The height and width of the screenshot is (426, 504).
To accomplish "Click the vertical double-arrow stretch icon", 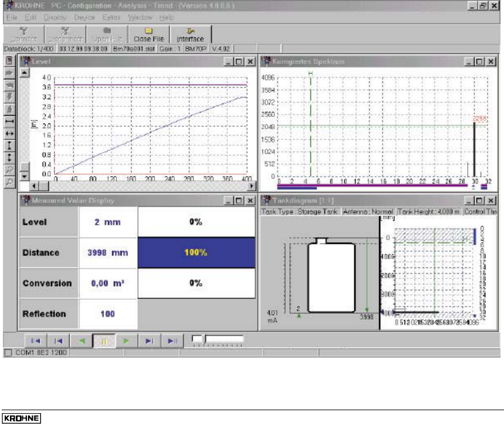I will (9, 157).
